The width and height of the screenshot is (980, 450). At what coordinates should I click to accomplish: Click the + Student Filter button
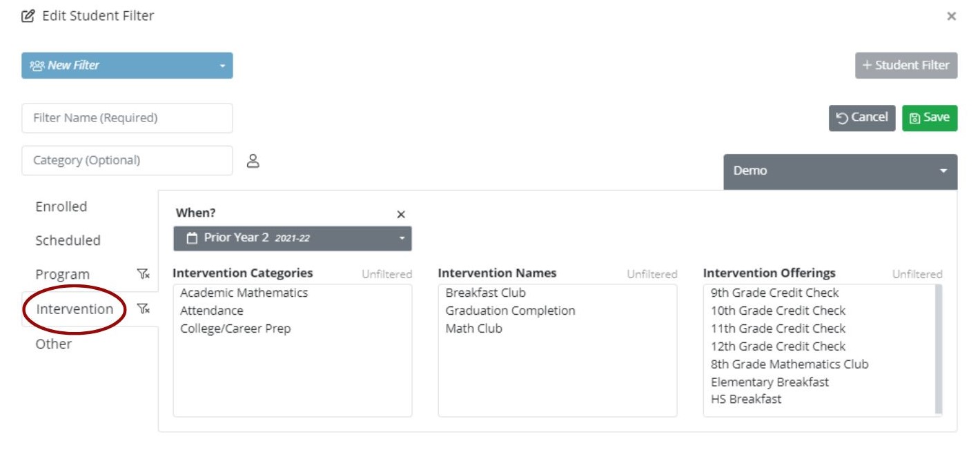coord(905,66)
